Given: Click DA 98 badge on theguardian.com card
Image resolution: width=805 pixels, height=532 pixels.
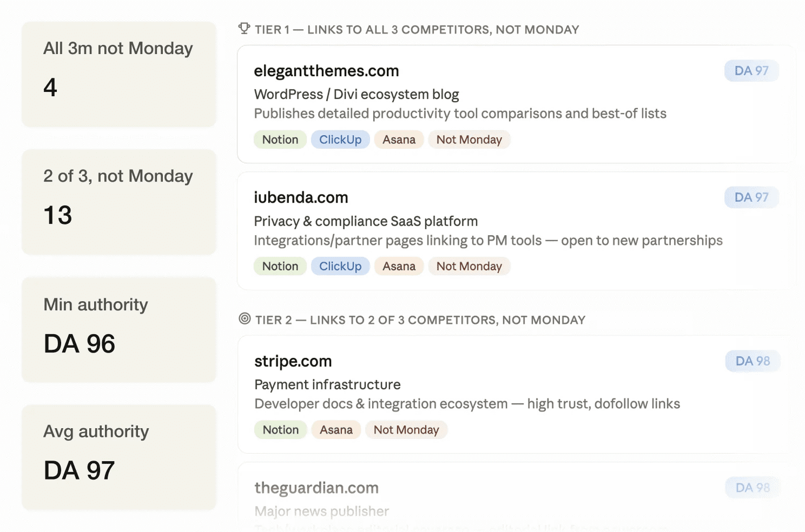Looking at the screenshot, I should coord(753,488).
